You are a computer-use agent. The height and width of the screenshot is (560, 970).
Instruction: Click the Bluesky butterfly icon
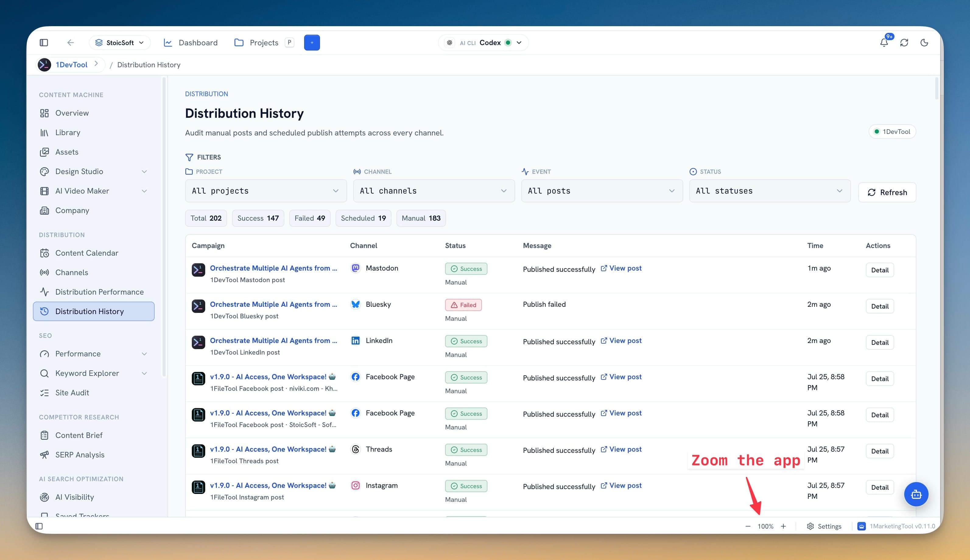(356, 304)
